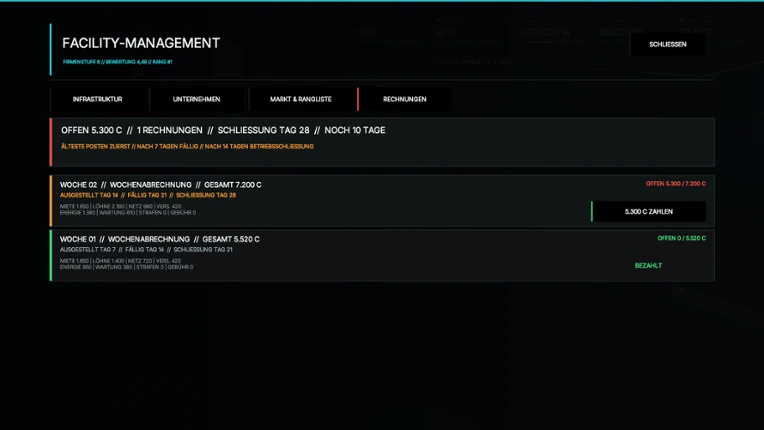The width and height of the screenshot is (764, 430).
Task: Select the Woche 02 Wochenabrechnung heading
Action: (x=160, y=185)
